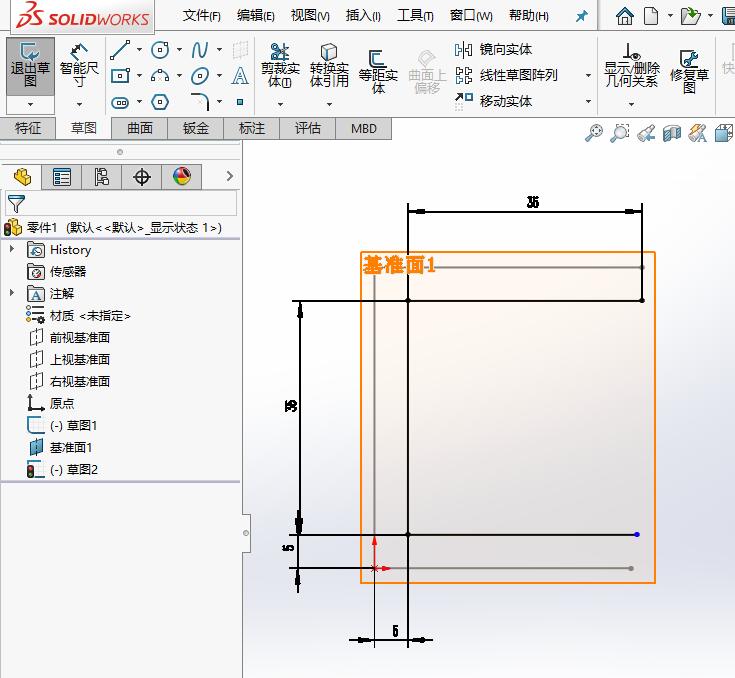Open the 线性草图阵列 dropdown arrow

tap(588, 75)
